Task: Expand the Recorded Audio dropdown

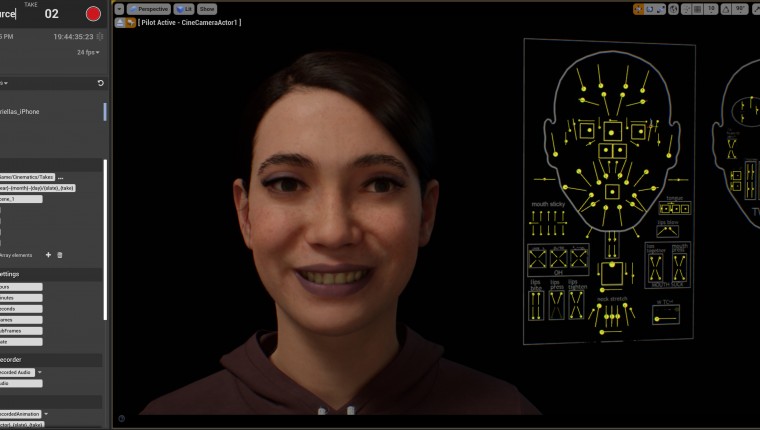Action: 39,372
